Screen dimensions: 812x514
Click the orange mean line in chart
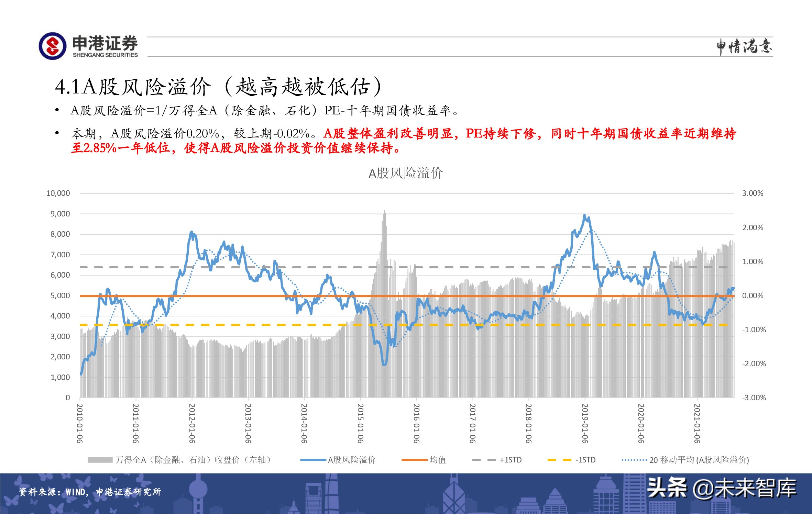coord(407,296)
